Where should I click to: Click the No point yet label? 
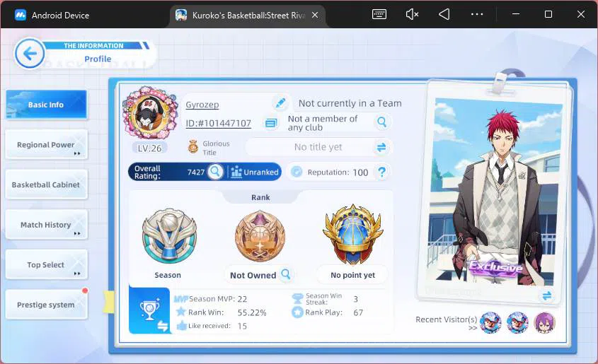[x=352, y=275]
